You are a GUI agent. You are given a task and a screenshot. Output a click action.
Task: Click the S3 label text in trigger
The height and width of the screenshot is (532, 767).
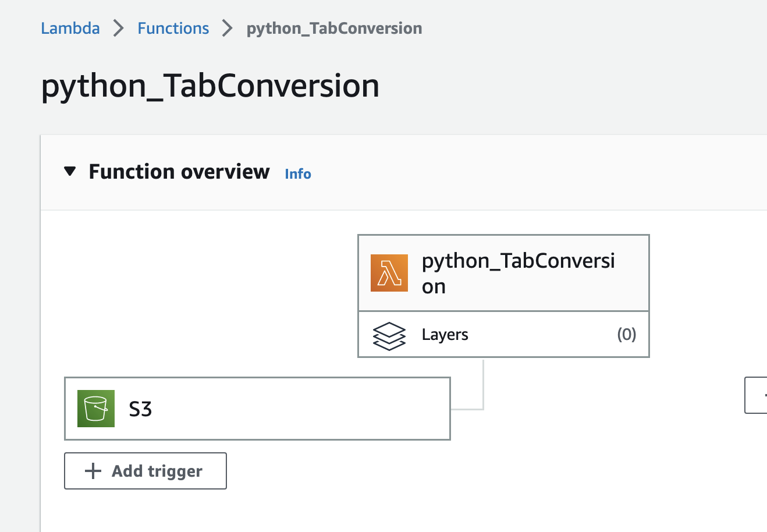tap(140, 409)
